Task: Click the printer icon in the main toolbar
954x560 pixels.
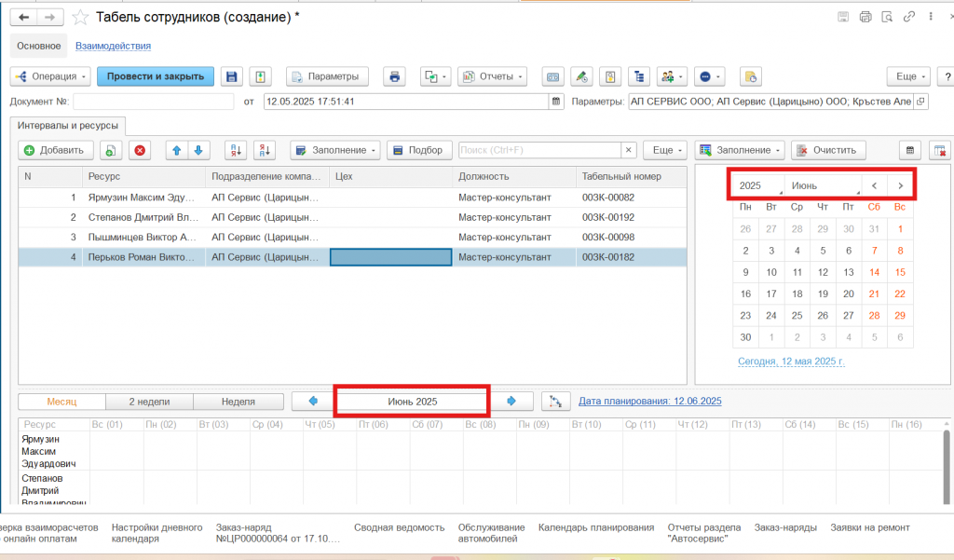Action: click(x=394, y=76)
